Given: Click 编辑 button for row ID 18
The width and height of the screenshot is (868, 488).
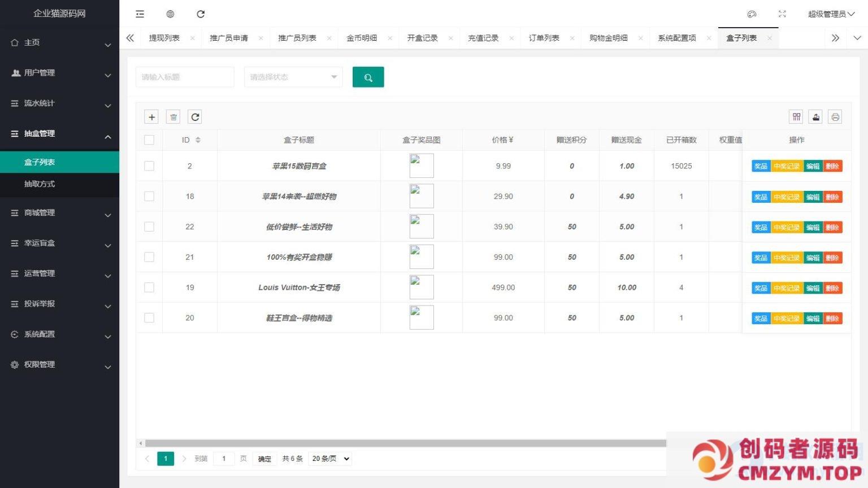Looking at the screenshot, I should tap(813, 197).
